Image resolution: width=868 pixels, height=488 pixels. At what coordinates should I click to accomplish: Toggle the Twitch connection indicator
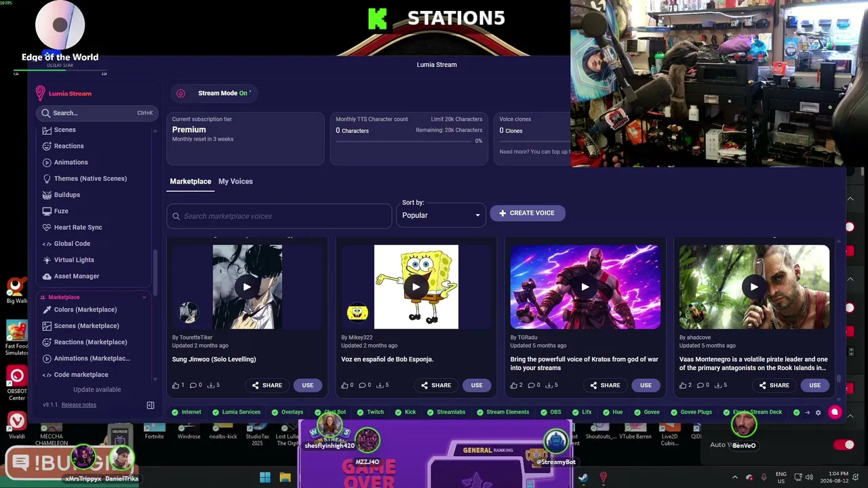[x=370, y=412]
